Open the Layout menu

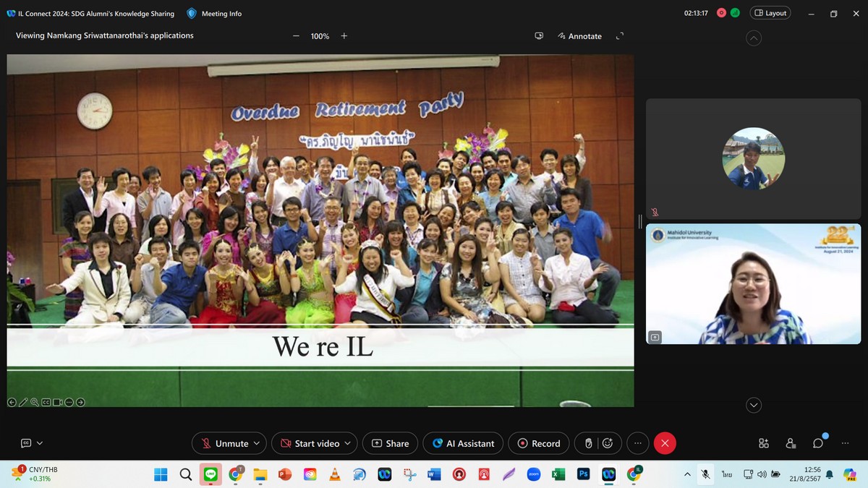[770, 13]
